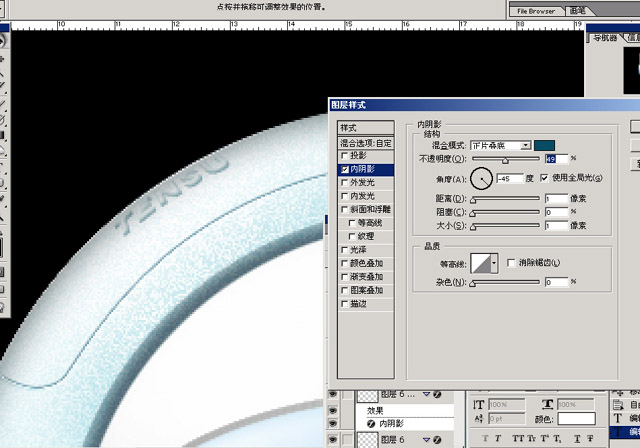Click the horizontal scale icon in character panel
The image size is (640, 448).
pos(547,404)
